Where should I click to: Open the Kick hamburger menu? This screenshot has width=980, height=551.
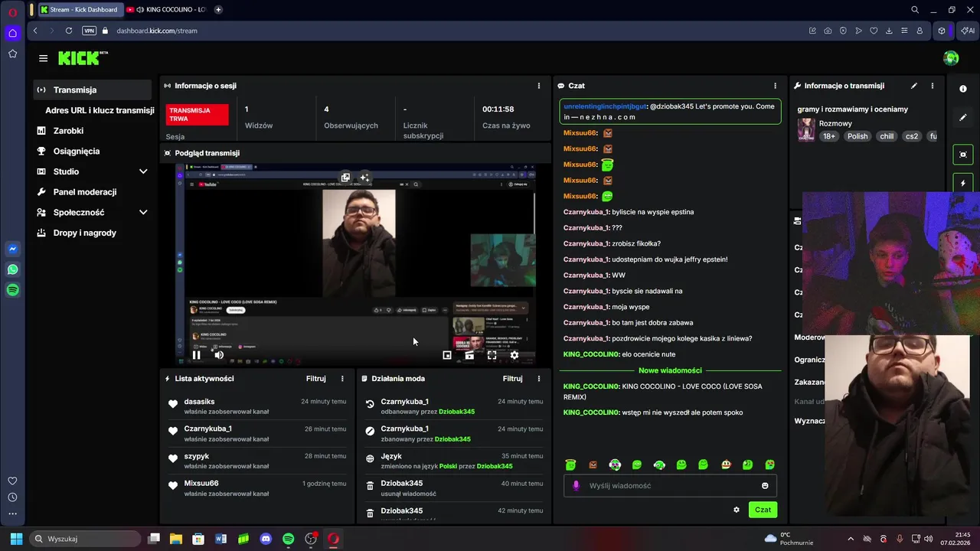pyautogui.click(x=43, y=58)
